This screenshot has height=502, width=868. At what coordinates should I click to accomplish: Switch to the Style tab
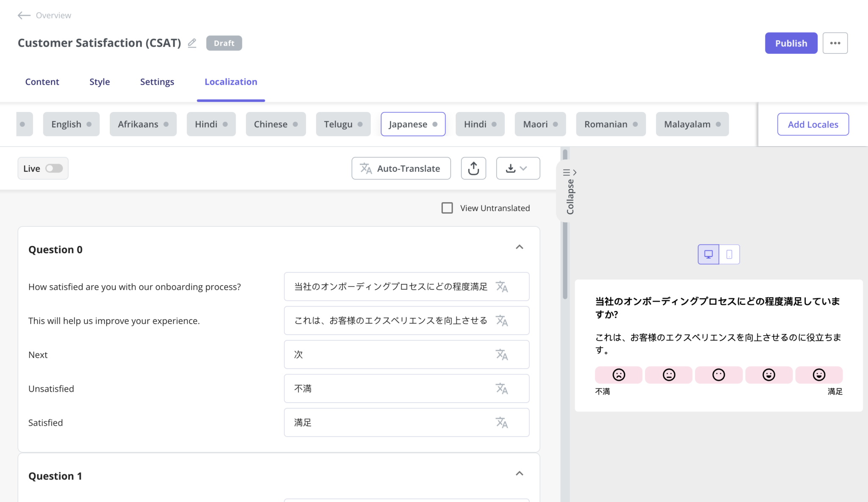pyautogui.click(x=100, y=81)
